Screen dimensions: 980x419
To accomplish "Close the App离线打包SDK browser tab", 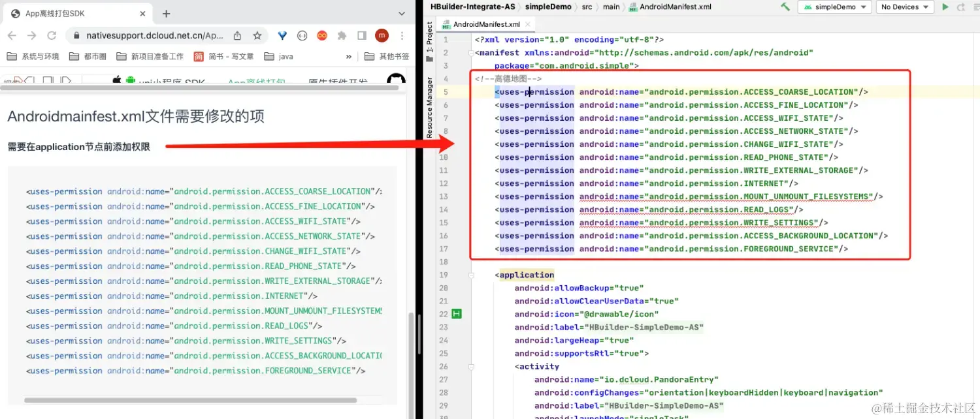I will tap(143, 14).
